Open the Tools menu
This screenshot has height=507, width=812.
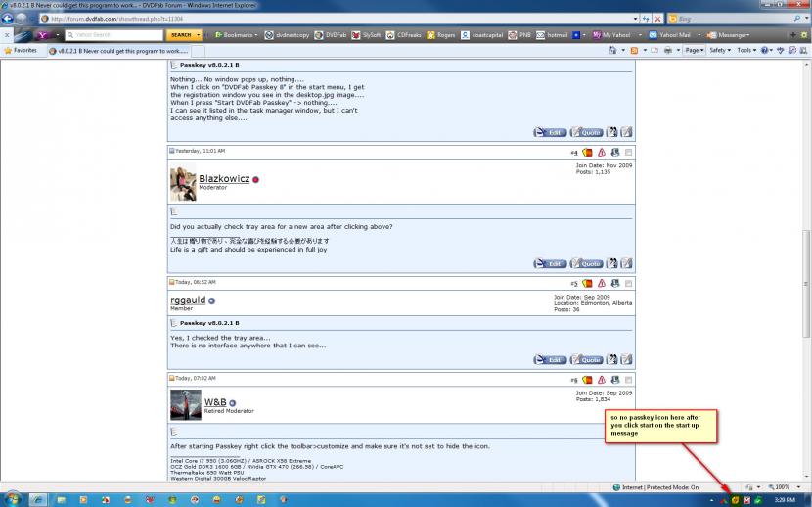click(x=746, y=50)
